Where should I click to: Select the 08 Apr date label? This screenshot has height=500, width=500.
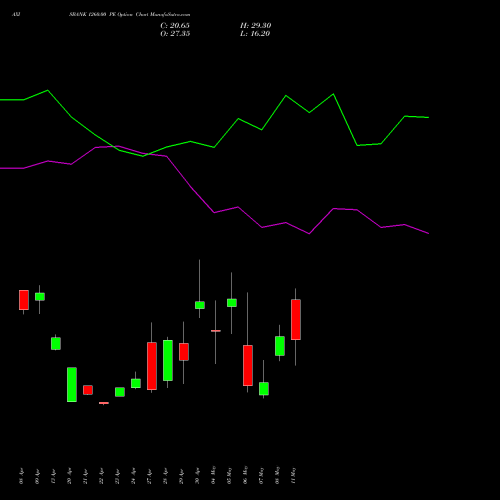click(x=21, y=476)
